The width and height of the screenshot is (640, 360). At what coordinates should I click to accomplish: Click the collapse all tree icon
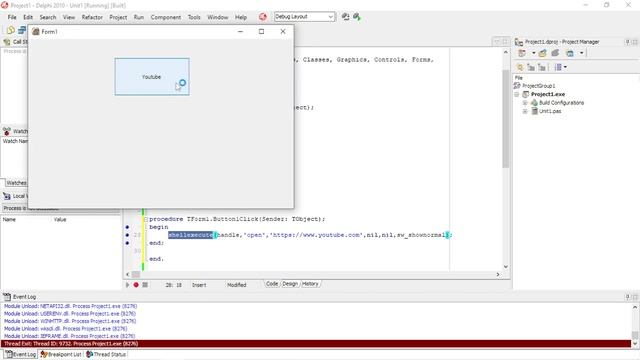(542, 67)
